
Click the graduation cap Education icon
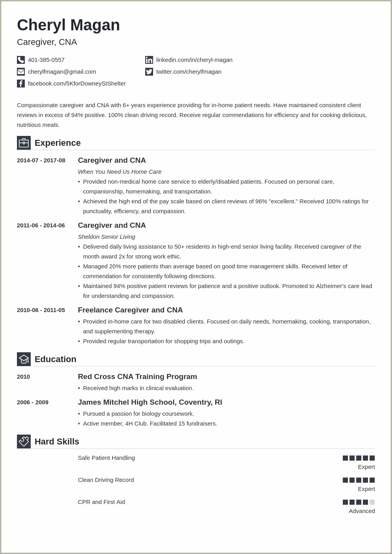click(24, 359)
